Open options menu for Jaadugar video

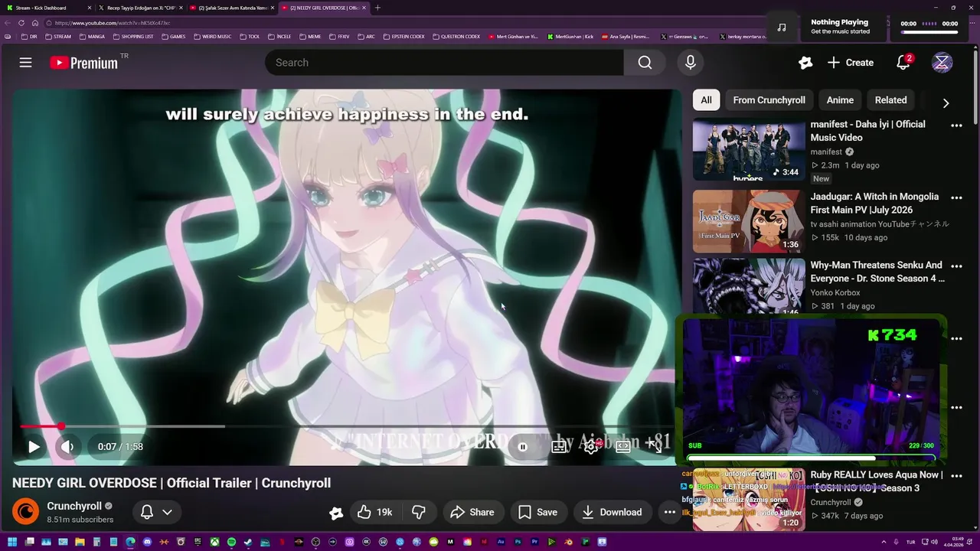[956, 197]
